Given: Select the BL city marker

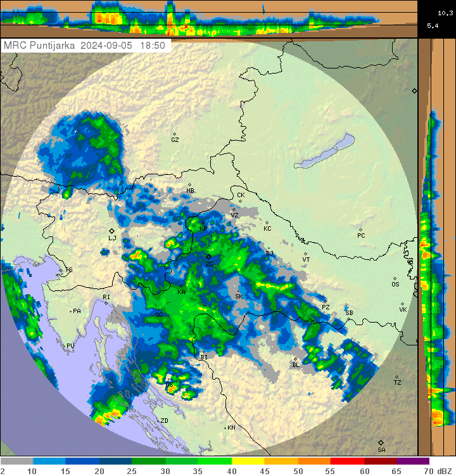Looking at the screenshot, I should (x=295, y=359).
